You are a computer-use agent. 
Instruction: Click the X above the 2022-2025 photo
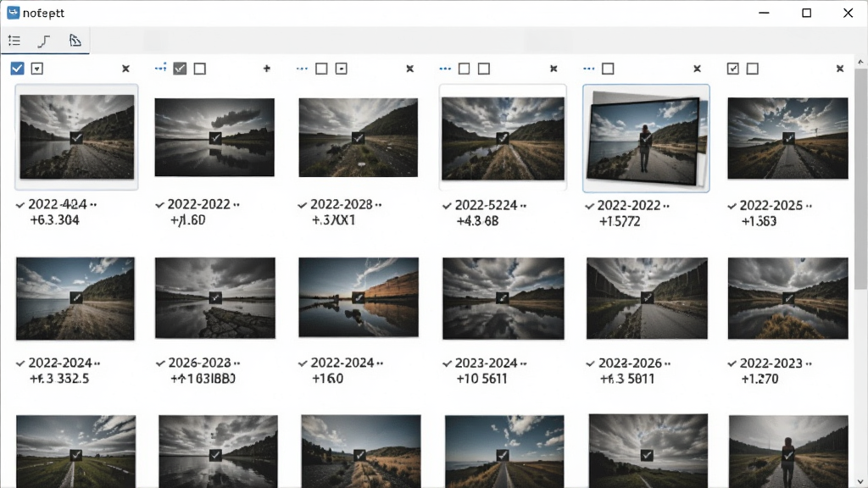pyautogui.click(x=840, y=69)
